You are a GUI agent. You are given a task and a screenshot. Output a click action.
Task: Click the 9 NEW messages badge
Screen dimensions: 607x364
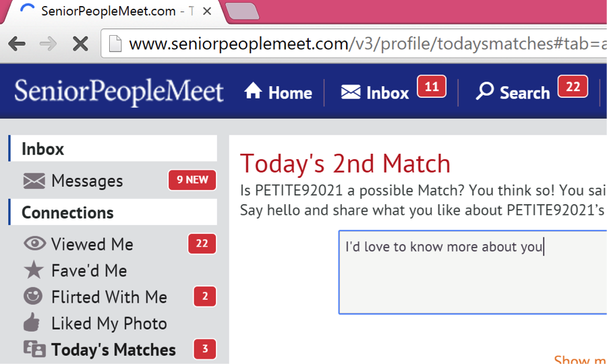192,180
